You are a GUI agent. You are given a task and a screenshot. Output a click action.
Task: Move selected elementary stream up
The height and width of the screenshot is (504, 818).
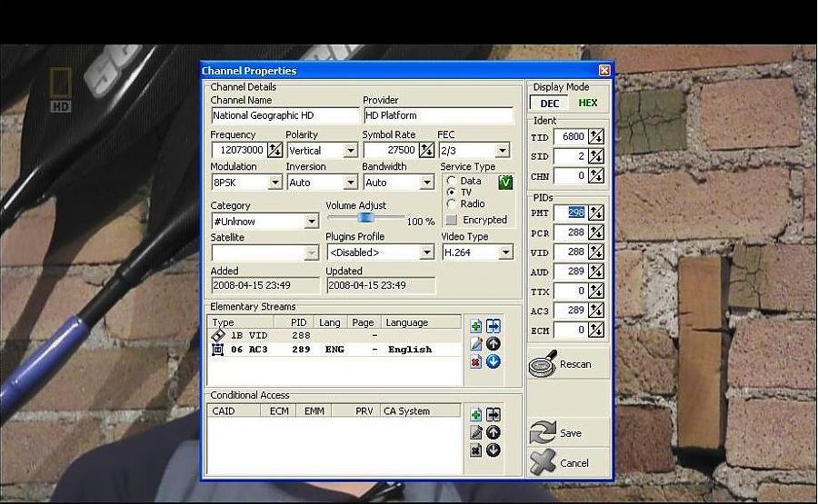[493, 344]
